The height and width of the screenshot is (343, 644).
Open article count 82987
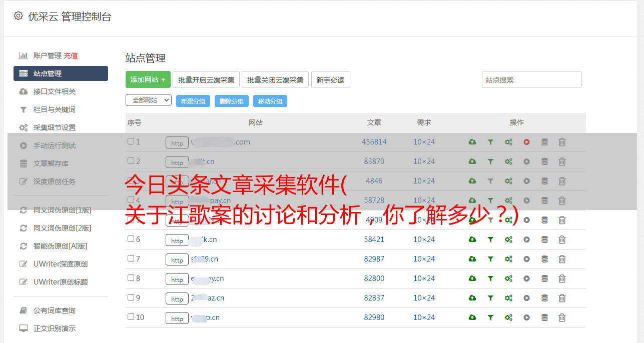tap(374, 259)
